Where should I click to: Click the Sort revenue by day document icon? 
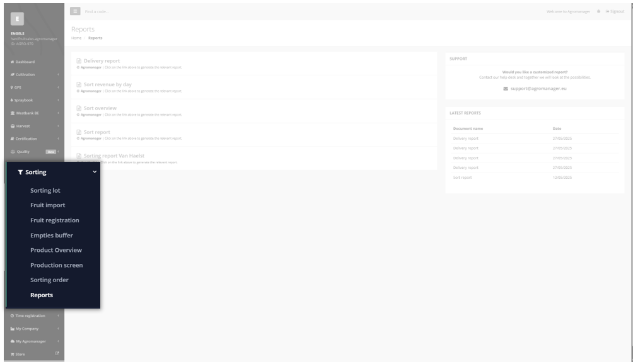tap(79, 84)
